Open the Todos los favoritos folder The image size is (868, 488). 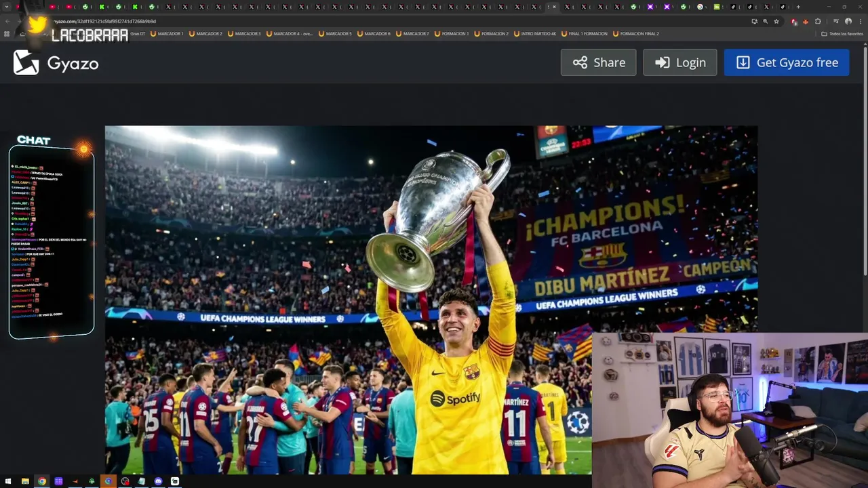[x=842, y=34]
